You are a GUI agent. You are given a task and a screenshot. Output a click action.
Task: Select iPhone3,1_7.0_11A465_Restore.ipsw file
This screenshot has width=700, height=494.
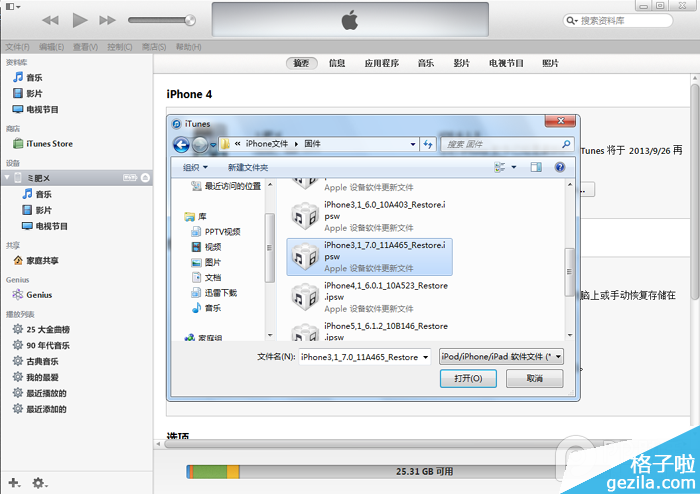point(369,257)
